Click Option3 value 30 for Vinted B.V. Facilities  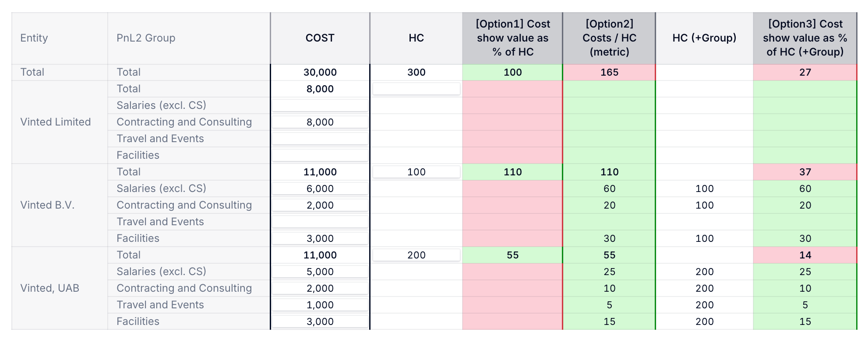pos(805,238)
